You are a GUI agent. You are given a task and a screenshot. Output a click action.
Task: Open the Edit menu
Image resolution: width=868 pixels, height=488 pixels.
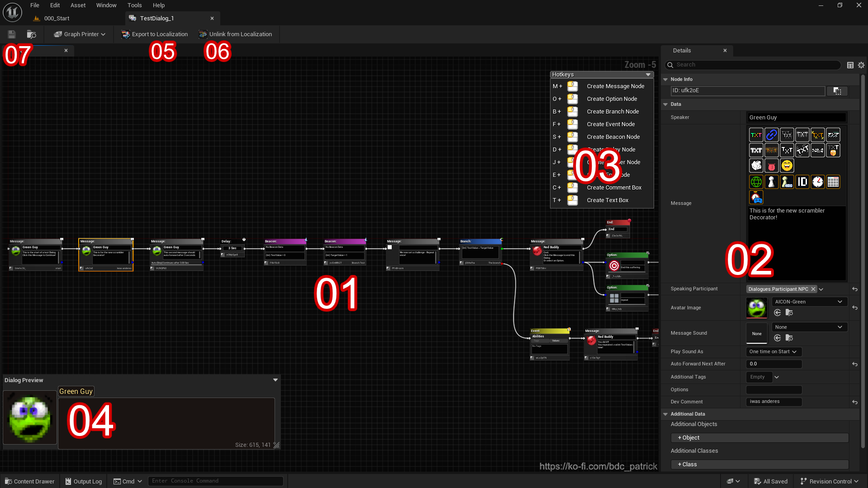(55, 5)
